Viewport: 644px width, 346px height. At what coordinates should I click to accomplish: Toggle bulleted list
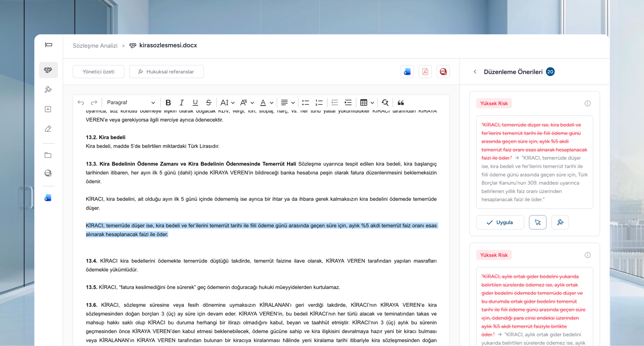coord(305,103)
